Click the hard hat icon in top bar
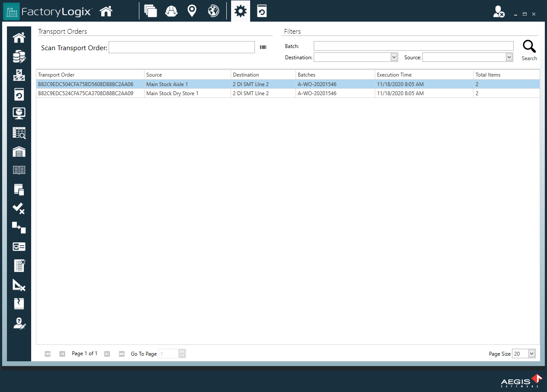Screen dimensions: 547x392 pyautogui.click(x=171, y=11)
